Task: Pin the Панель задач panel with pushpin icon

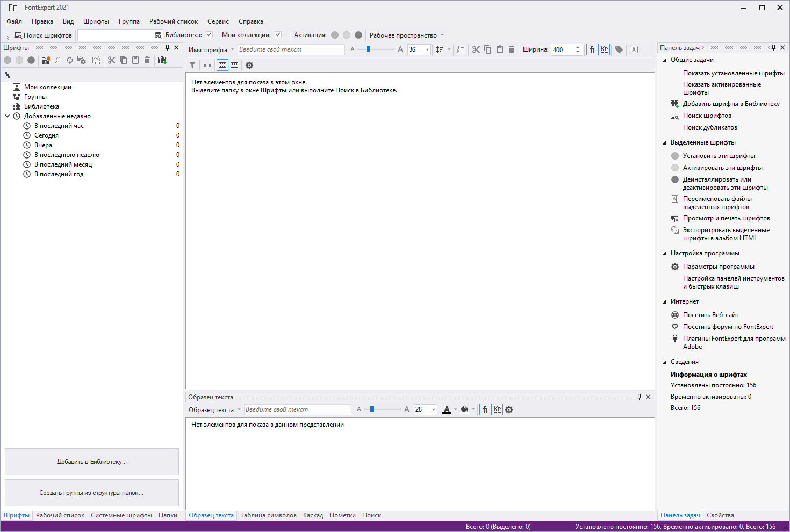Action: click(774, 48)
